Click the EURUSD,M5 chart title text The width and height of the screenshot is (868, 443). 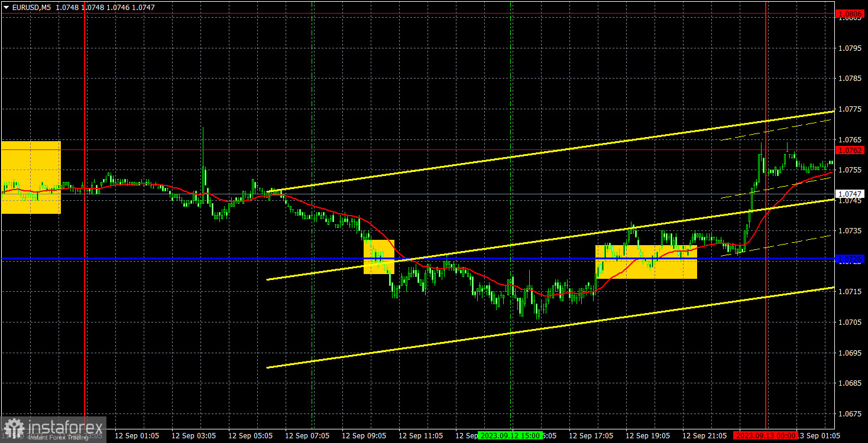[x=31, y=7]
